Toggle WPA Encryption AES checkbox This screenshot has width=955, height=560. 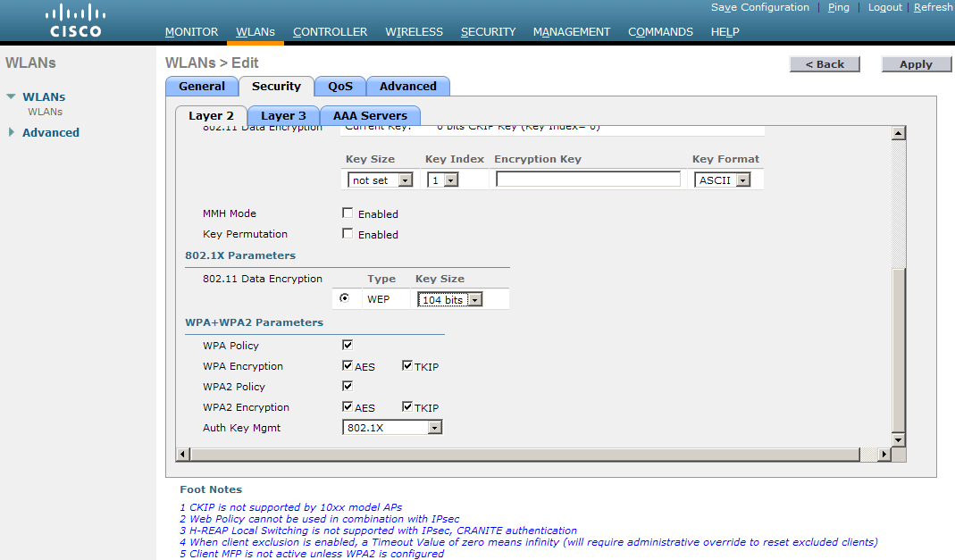click(348, 366)
